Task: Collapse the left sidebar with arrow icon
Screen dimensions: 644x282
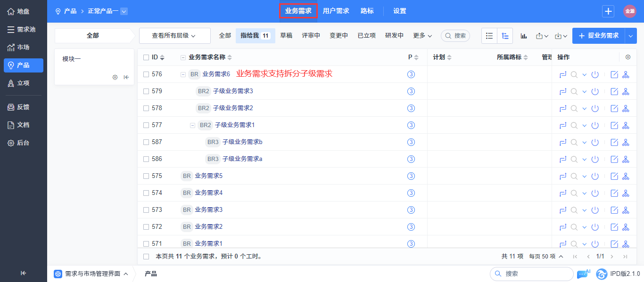Action: (24, 273)
